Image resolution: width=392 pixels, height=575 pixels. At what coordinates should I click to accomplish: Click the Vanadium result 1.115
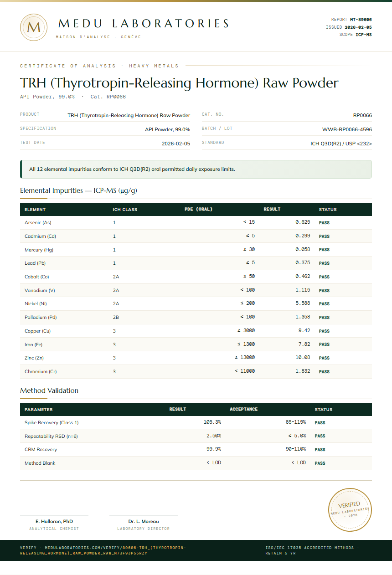[303, 290]
